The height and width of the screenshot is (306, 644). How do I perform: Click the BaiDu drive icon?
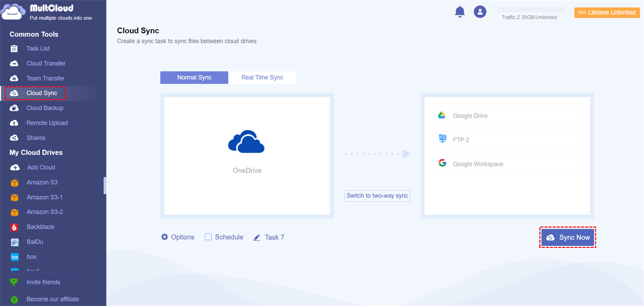pos(14,242)
